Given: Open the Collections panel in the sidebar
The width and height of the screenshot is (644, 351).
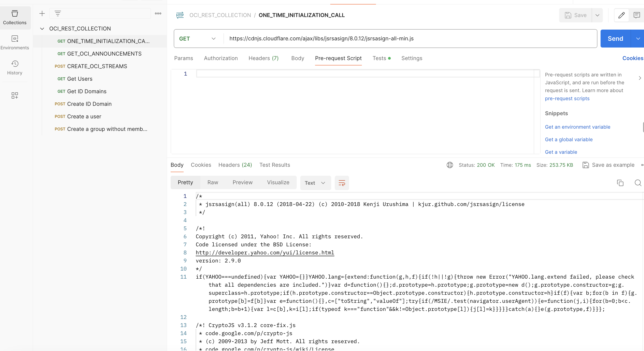Looking at the screenshot, I should pos(15,17).
